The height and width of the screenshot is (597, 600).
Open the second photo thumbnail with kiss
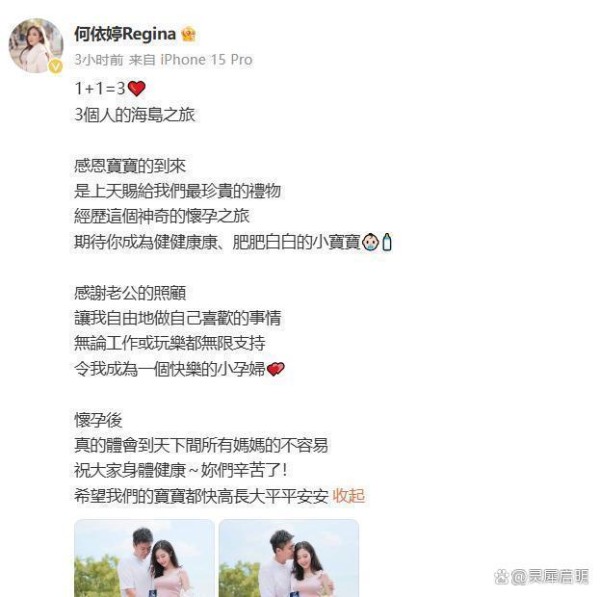pyautogui.click(x=289, y=558)
